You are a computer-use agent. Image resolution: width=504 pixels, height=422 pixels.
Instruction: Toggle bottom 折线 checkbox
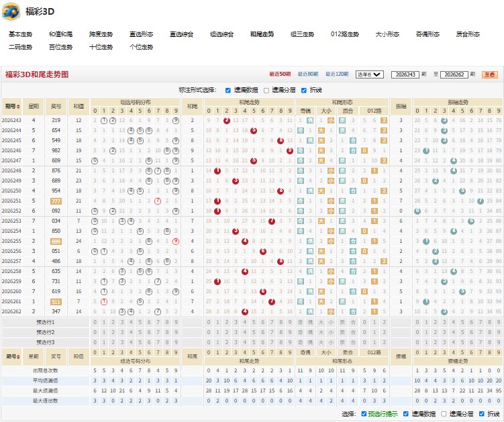pyautogui.click(x=481, y=414)
